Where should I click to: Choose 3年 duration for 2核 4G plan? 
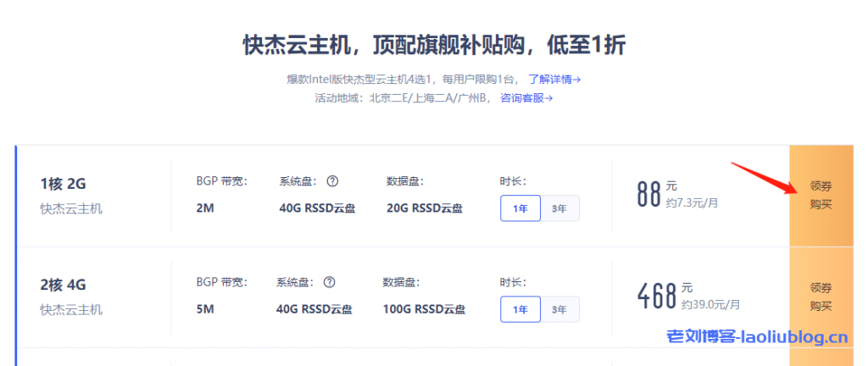[x=559, y=309]
